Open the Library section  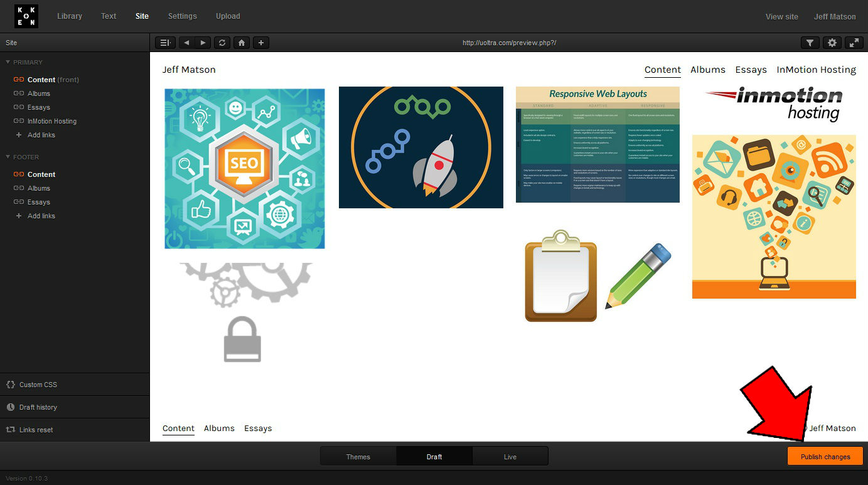[70, 16]
